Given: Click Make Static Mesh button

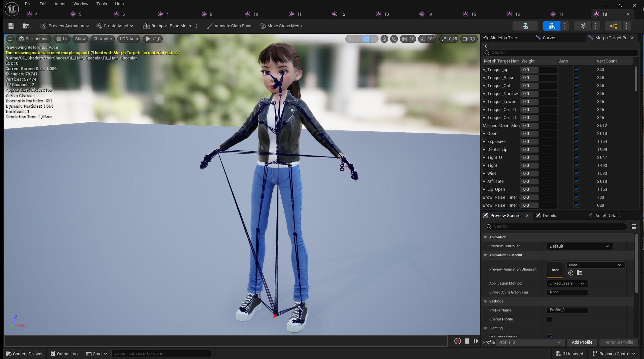Looking at the screenshot, I should point(281,26).
